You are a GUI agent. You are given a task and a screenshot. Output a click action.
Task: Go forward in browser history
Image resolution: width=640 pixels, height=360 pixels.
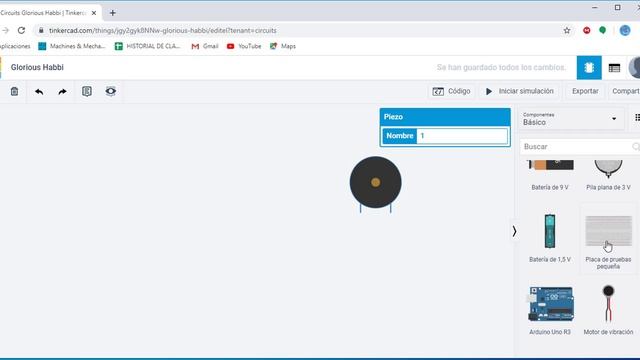pyautogui.click(x=5, y=30)
